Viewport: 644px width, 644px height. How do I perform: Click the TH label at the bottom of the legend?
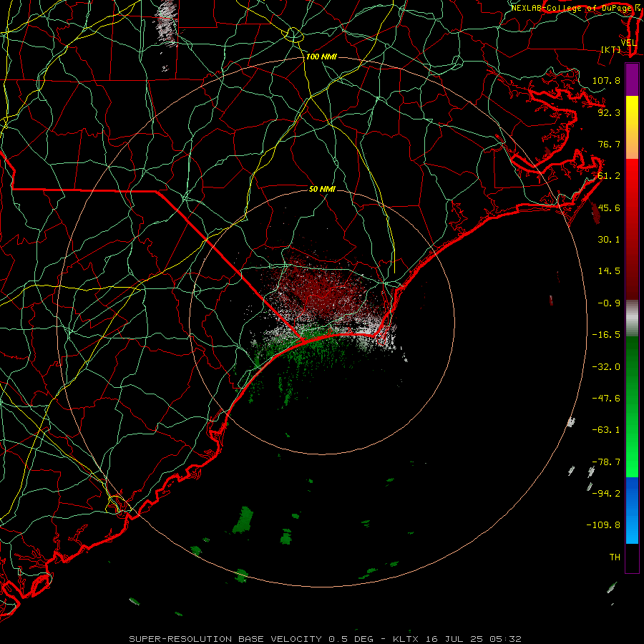coord(615,557)
